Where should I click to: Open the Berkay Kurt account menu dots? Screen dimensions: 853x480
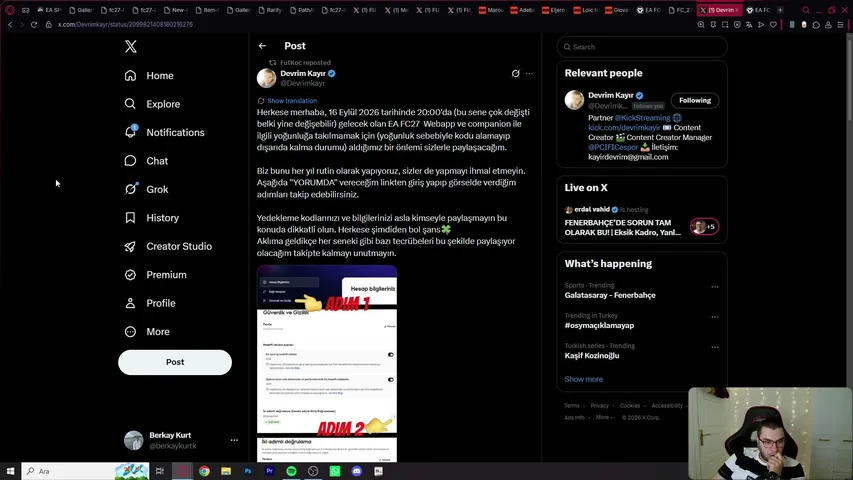pos(234,440)
